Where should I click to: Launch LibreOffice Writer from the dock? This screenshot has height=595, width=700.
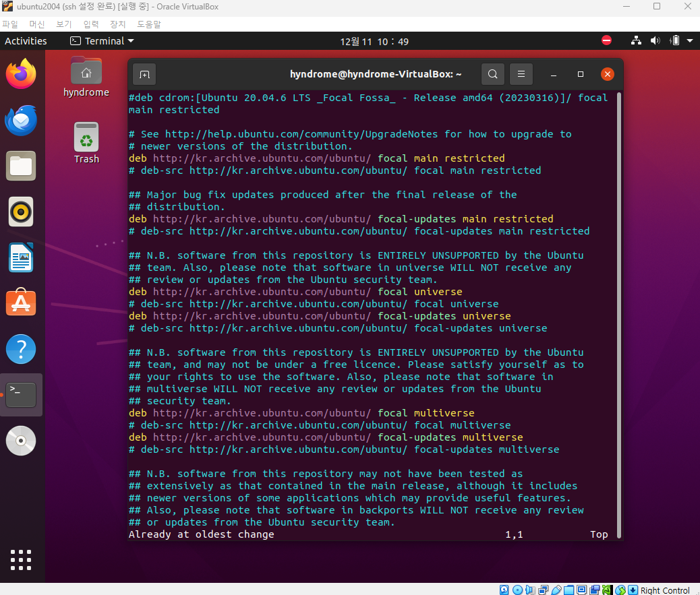(21, 257)
